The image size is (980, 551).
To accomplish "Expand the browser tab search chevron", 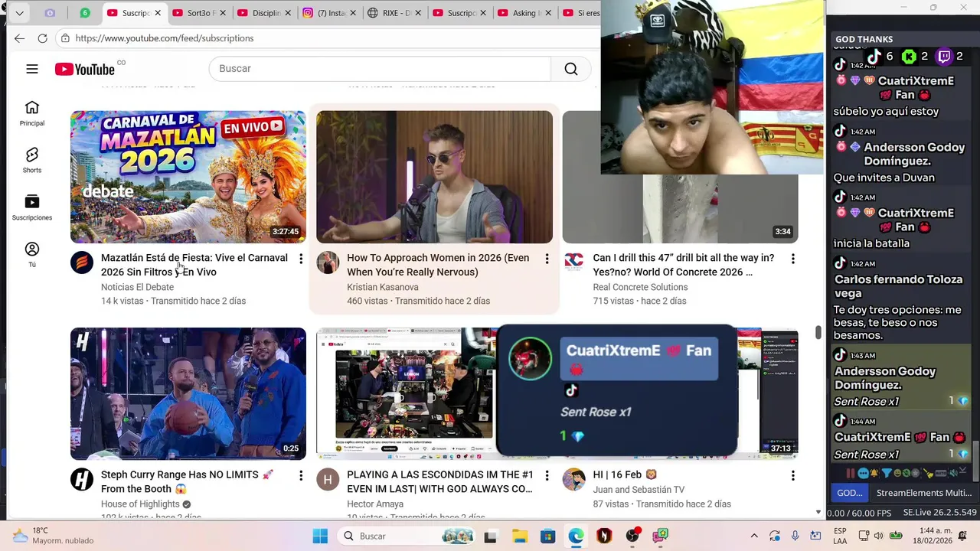I will (19, 13).
